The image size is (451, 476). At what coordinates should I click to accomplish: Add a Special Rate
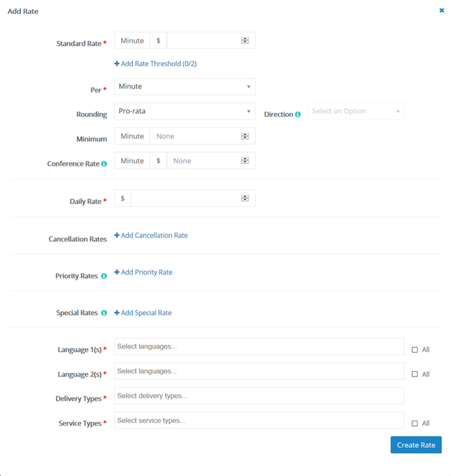pos(143,313)
